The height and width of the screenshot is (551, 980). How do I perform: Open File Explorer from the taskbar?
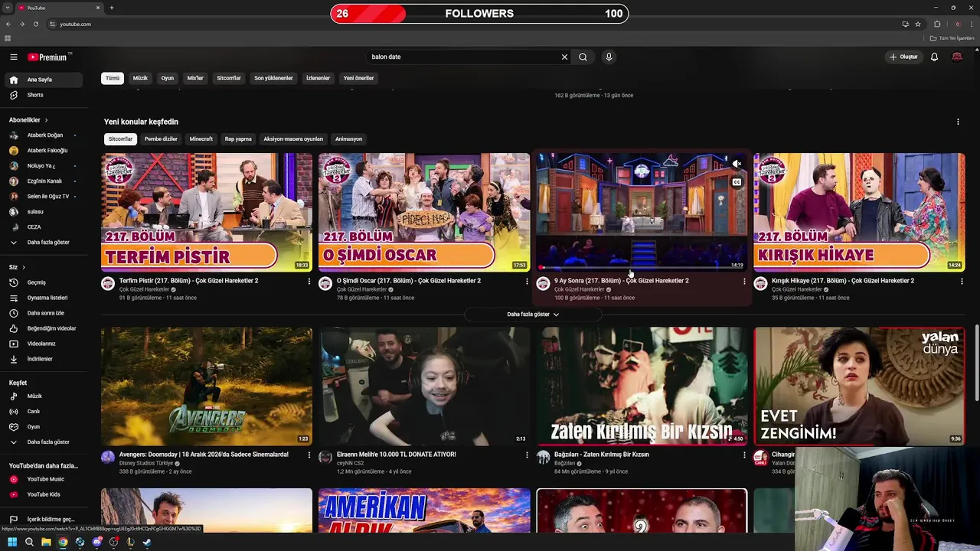tap(46, 542)
